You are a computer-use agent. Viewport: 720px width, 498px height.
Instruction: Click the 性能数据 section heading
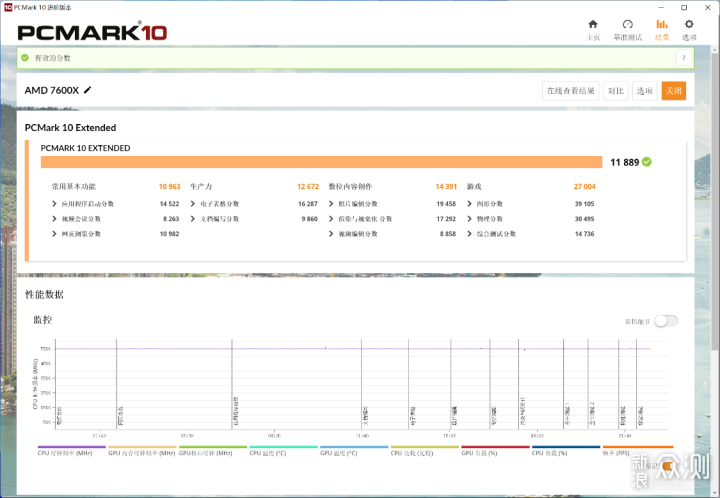tap(44, 294)
